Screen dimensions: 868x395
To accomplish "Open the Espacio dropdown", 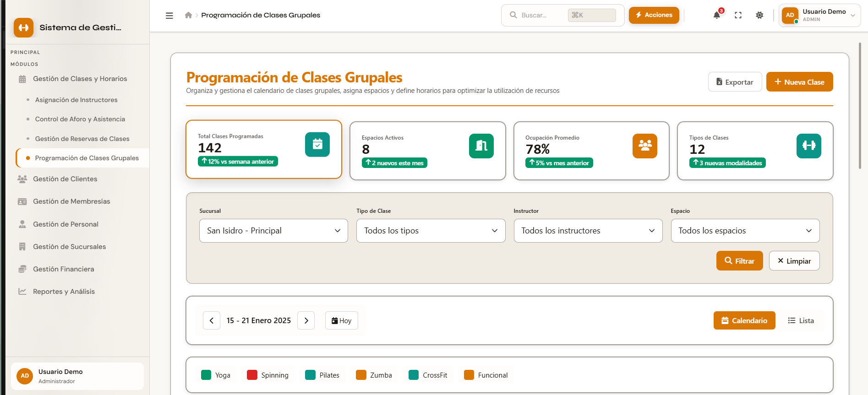I will tap(745, 231).
